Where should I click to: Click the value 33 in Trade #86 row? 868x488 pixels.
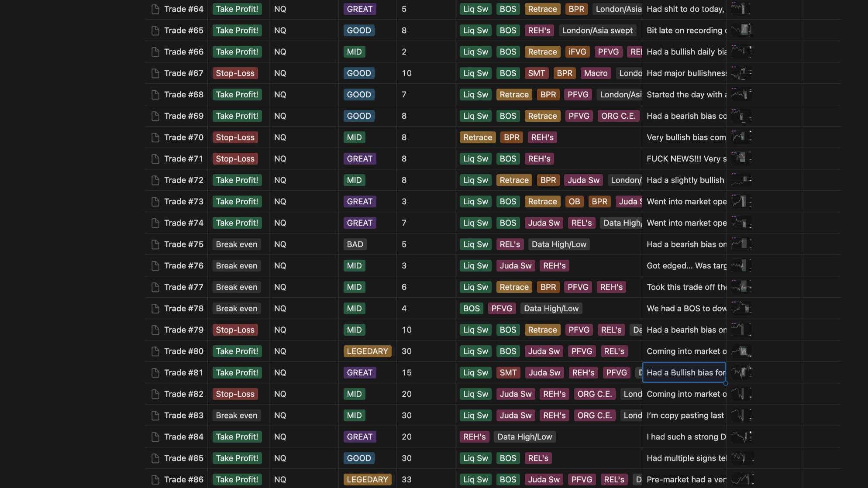click(x=406, y=480)
